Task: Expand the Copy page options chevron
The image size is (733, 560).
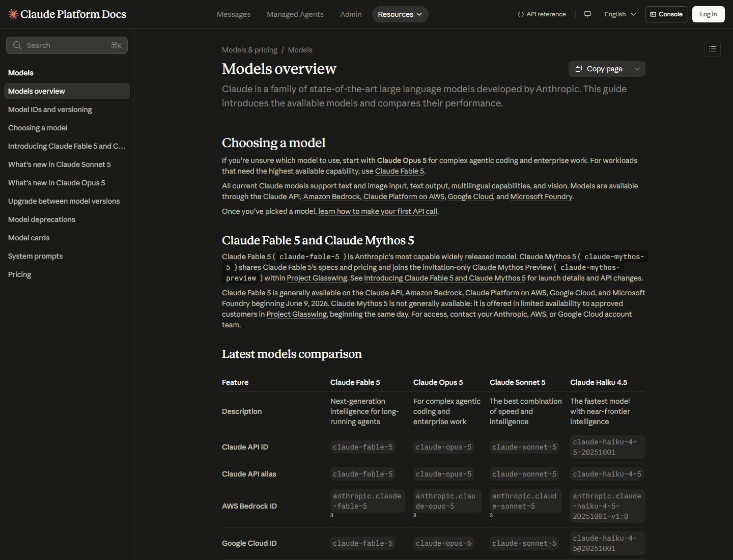Action: 637,69
